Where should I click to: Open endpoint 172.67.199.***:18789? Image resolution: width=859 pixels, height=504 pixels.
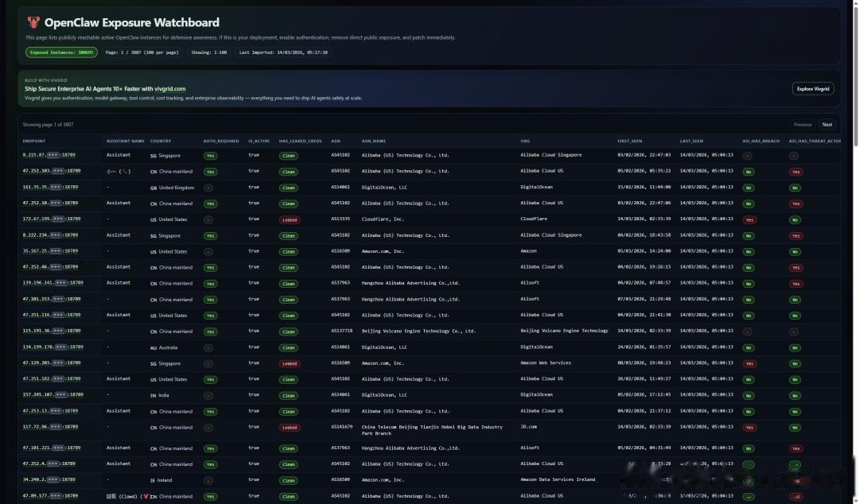(x=52, y=219)
